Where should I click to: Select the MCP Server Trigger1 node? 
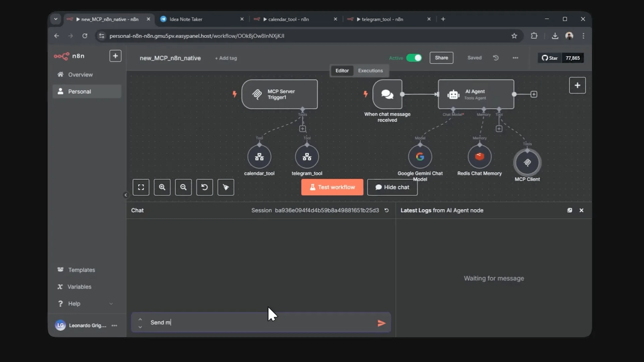pos(279,94)
